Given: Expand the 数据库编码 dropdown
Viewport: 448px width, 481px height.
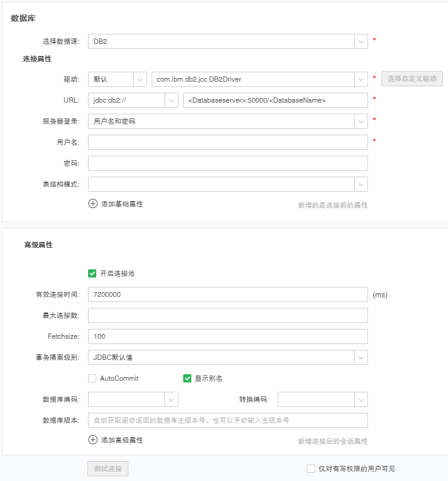Looking at the screenshot, I should tap(171, 399).
